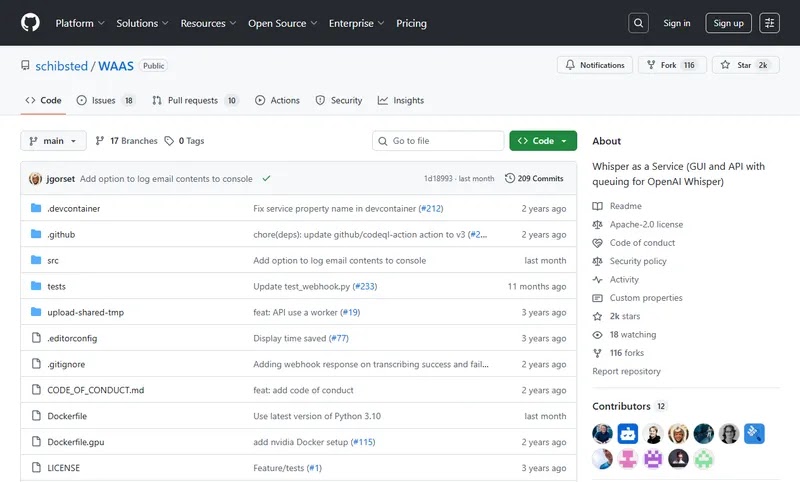Click the star icon in Star button
800x482 pixels.
(725, 65)
